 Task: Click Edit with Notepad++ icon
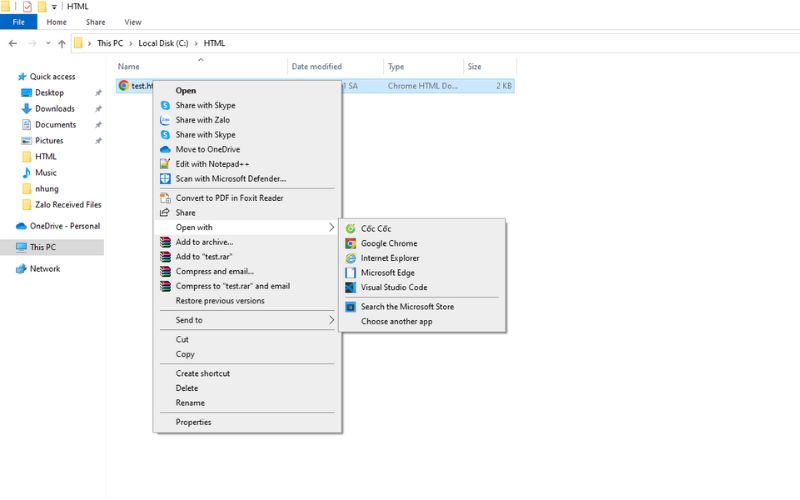(165, 164)
